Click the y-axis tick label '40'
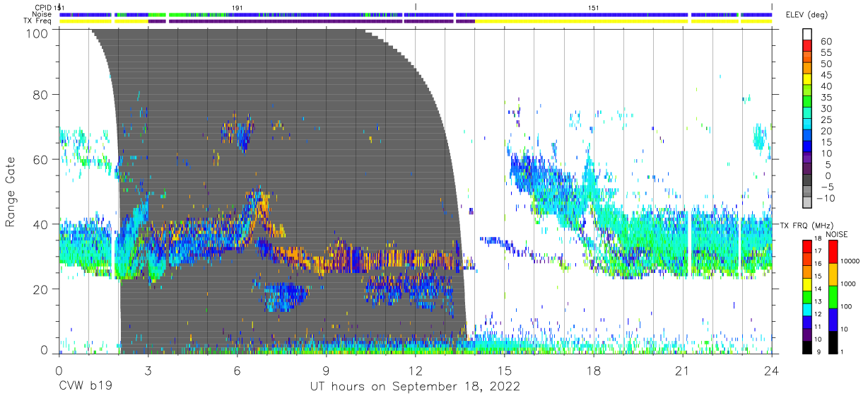This screenshot has width=868, height=401. 41,224
